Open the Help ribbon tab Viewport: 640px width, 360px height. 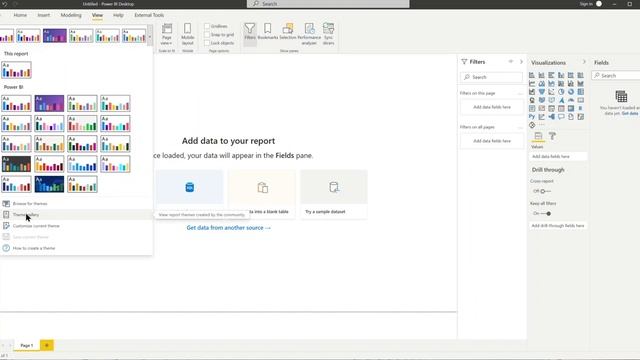[118, 15]
